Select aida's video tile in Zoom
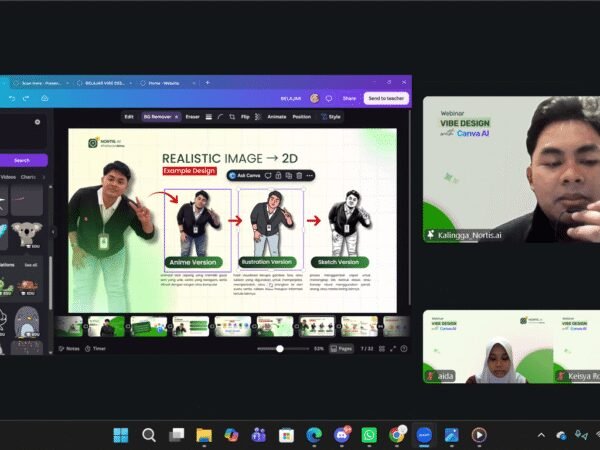600x450 pixels. click(x=488, y=347)
